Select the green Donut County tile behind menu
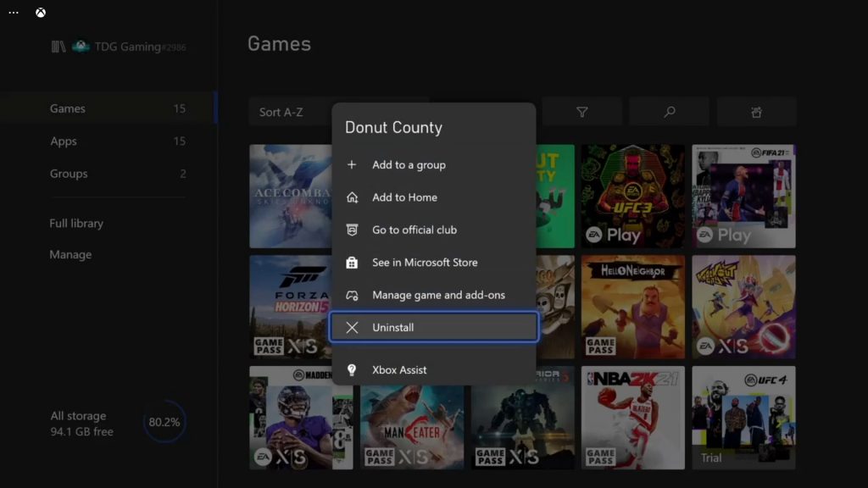Screen dimensions: 868x488 (x=555, y=197)
